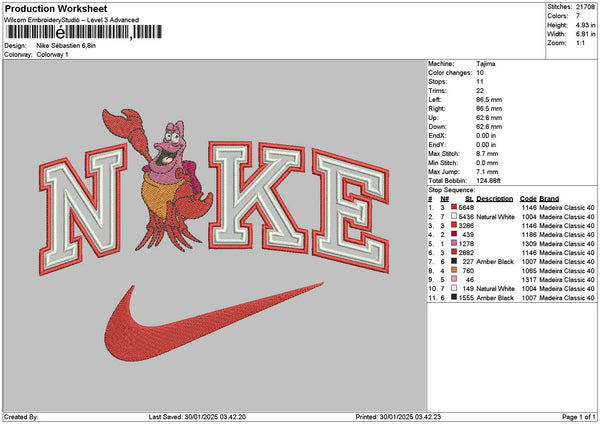Click code "1186" in stop row 4
Viewport: 600px width, 424px height.
529,235
